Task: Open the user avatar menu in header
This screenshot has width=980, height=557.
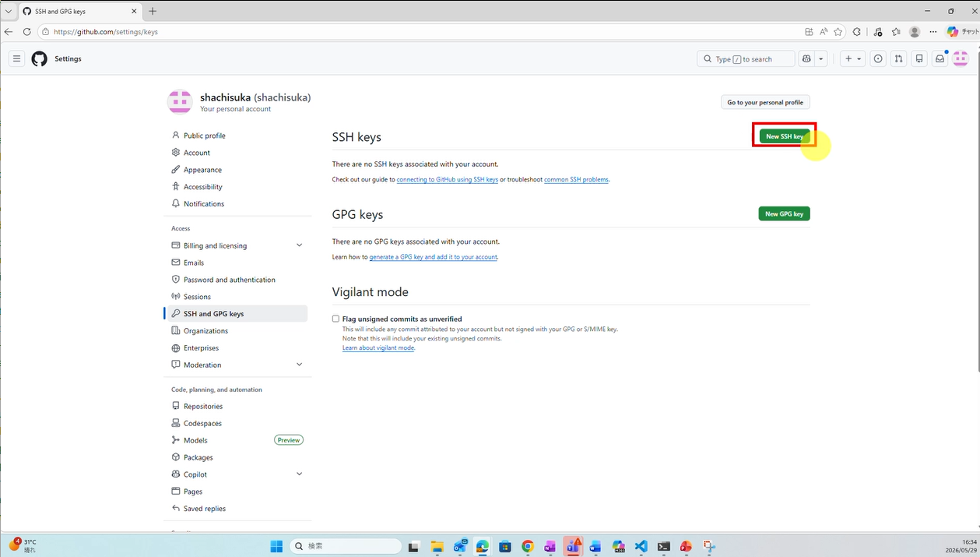Action: tap(961, 58)
